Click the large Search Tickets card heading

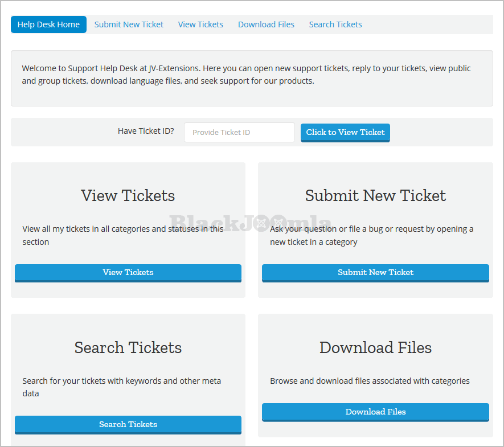pyautogui.click(x=128, y=347)
